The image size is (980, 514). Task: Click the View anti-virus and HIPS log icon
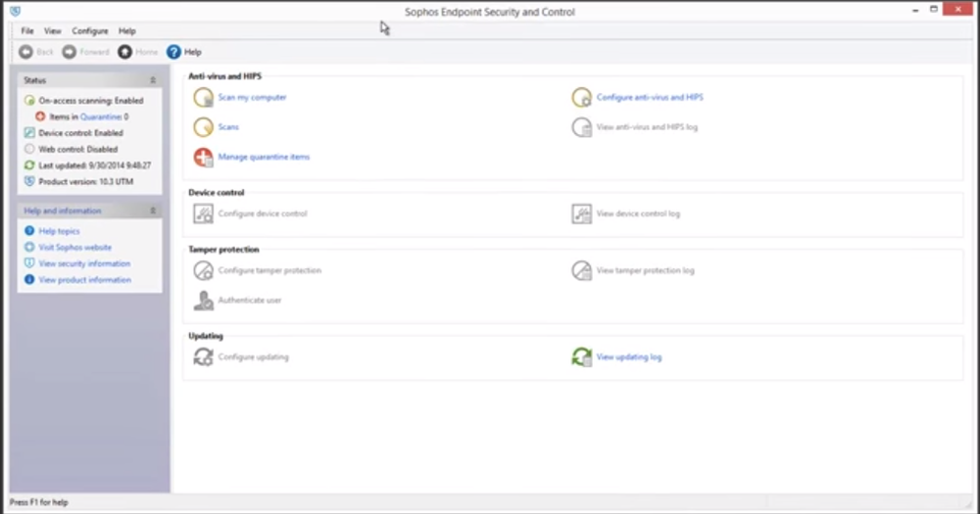click(x=581, y=126)
